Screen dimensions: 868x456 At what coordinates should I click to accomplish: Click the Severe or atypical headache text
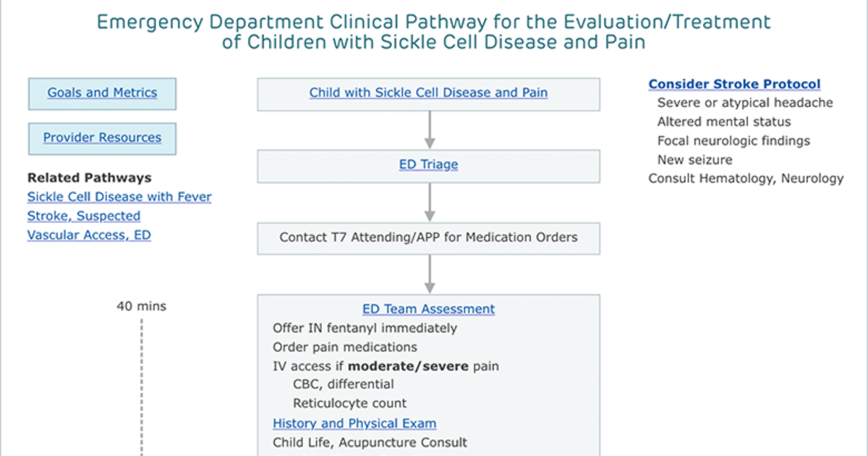click(745, 103)
